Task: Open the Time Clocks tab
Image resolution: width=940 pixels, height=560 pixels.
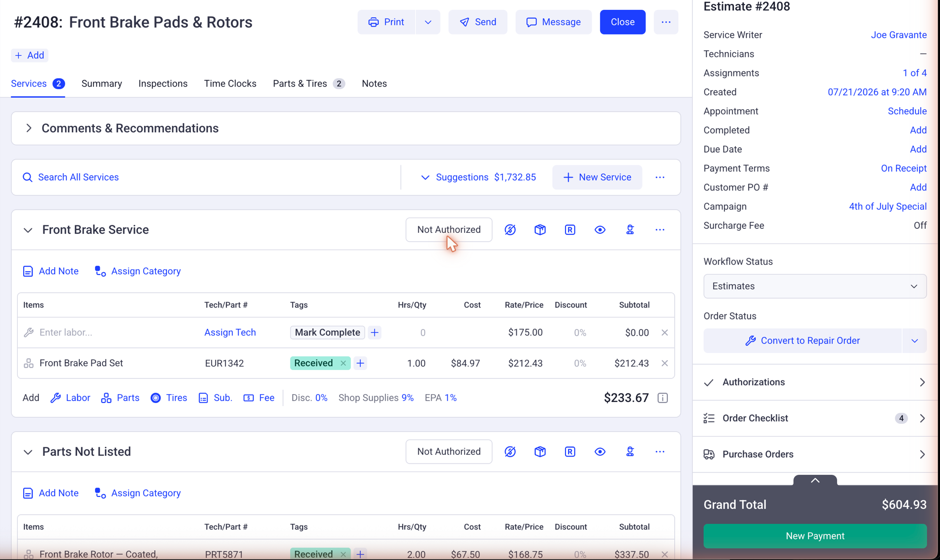Action: [x=230, y=84]
